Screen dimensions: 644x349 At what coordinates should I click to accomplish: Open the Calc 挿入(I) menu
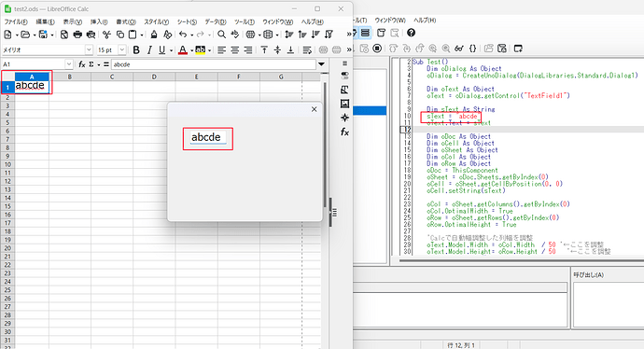[99, 21]
